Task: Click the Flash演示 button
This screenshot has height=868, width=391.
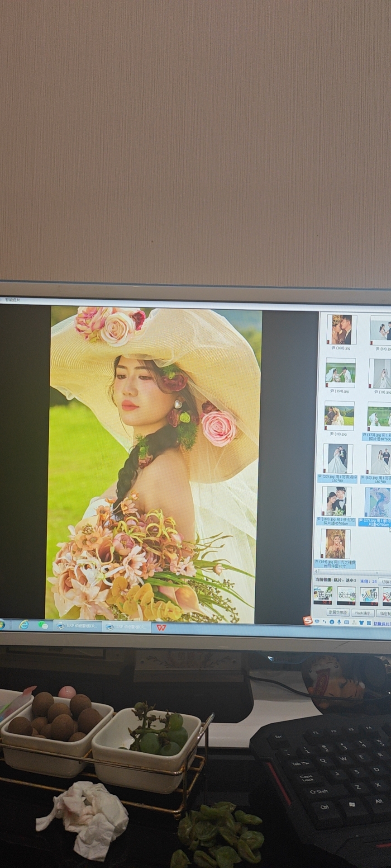Action: 363,613
